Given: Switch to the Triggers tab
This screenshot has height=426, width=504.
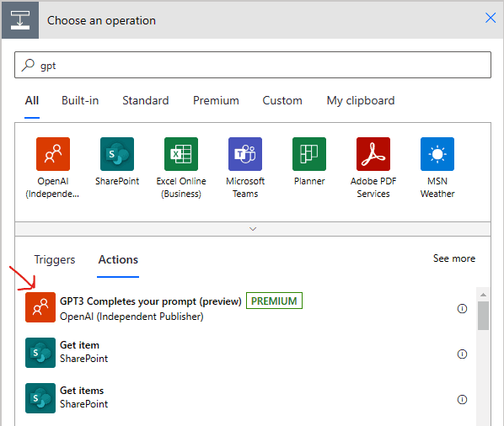Looking at the screenshot, I should pos(55,259).
